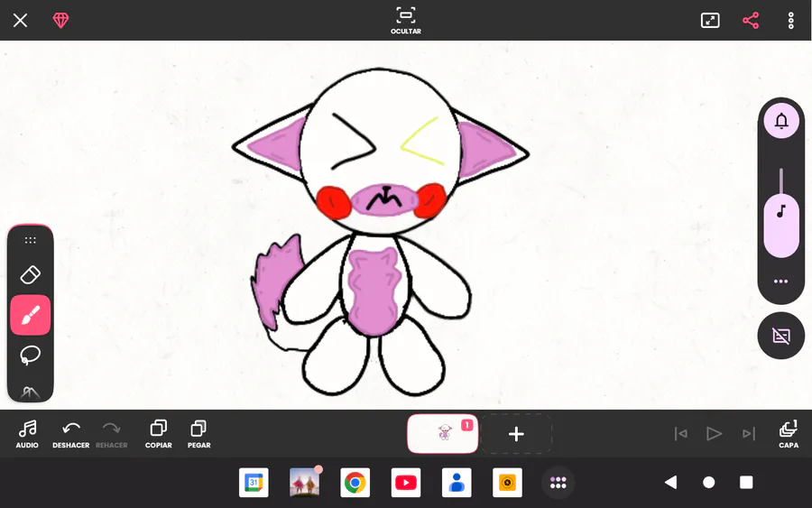Click the toolbar drag handle dots
This screenshot has width=812, height=508.
click(x=30, y=240)
